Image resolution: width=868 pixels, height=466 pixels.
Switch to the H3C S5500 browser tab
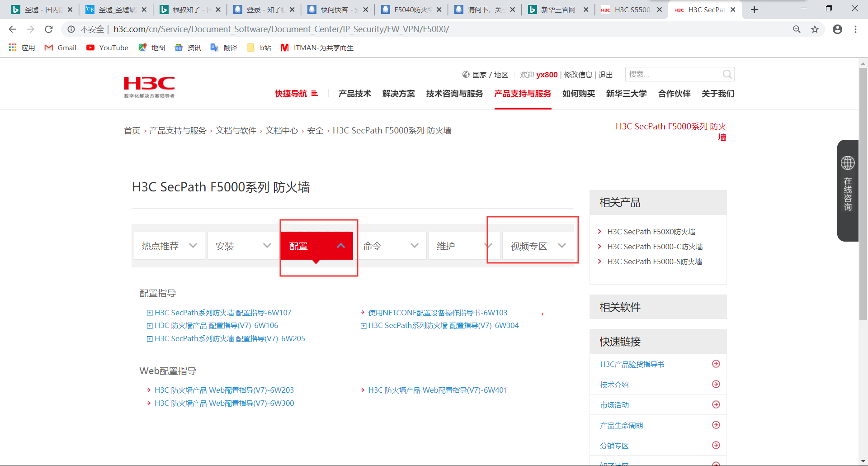[x=632, y=10]
